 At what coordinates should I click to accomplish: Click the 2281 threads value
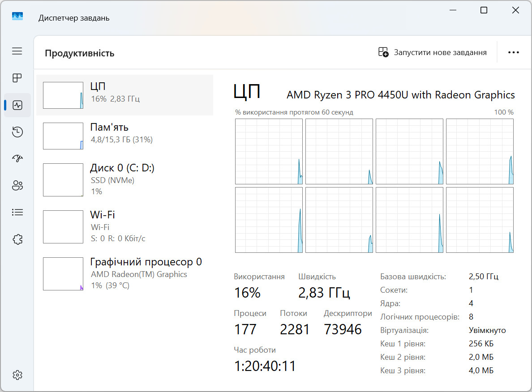(295, 329)
